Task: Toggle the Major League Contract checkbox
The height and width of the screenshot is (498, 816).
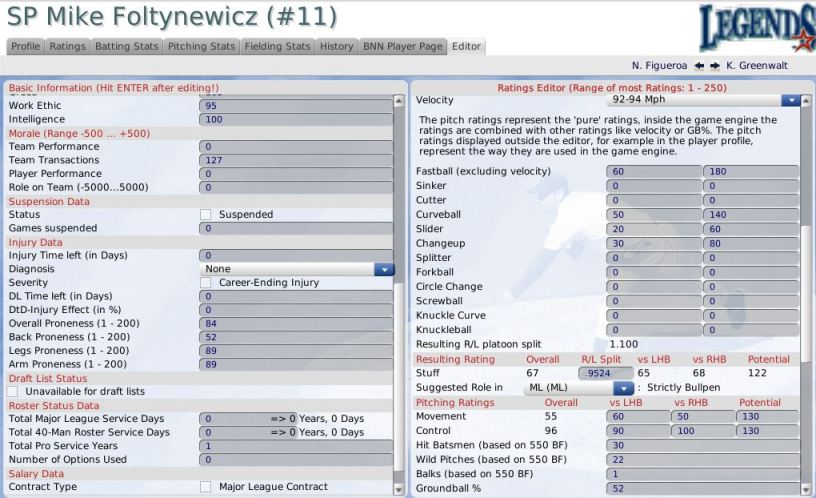Action: click(x=206, y=487)
